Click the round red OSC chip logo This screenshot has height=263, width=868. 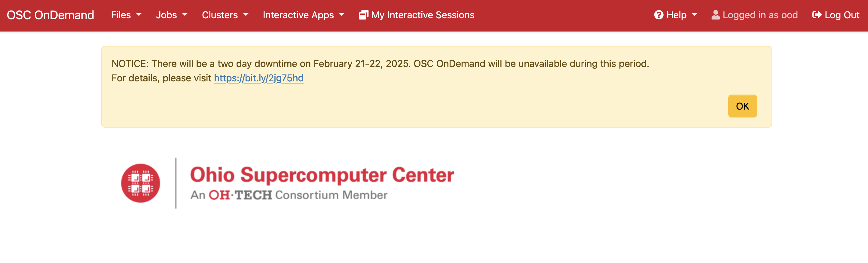point(141,183)
